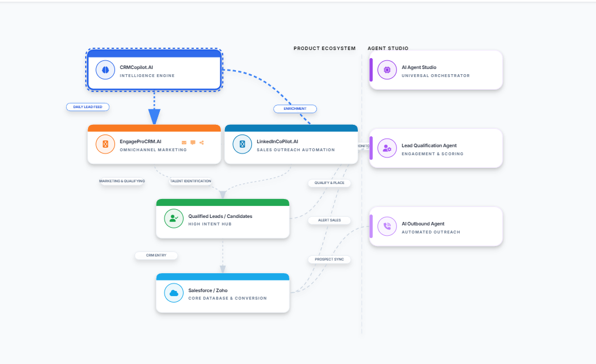Click the orange EngageProCRM.AI node icon

[105, 144]
